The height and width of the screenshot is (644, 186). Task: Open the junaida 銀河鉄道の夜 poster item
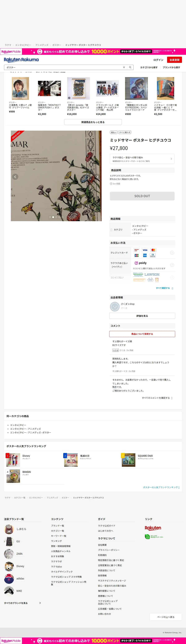pyautogui.click(x=78, y=88)
